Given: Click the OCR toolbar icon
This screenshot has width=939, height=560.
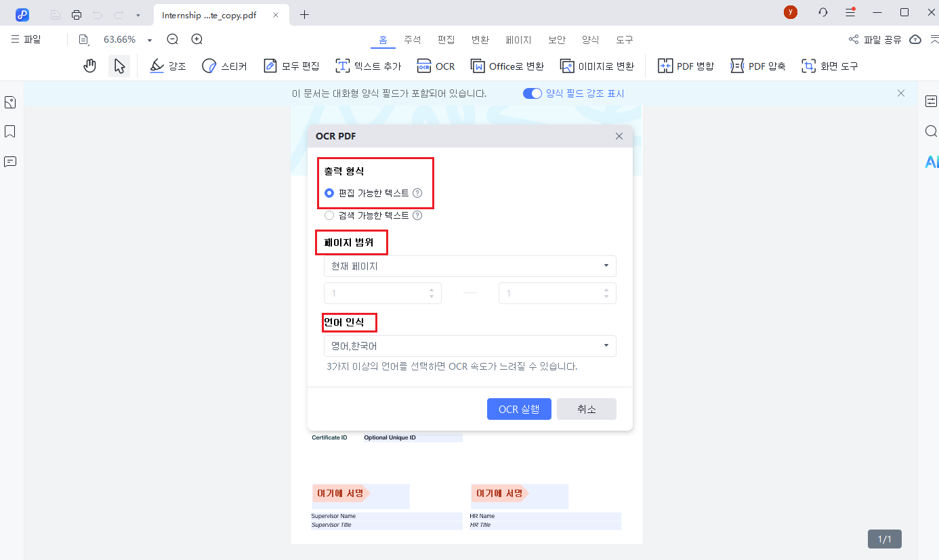Looking at the screenshot, I should pyautogui.click(x=436, y=66).
